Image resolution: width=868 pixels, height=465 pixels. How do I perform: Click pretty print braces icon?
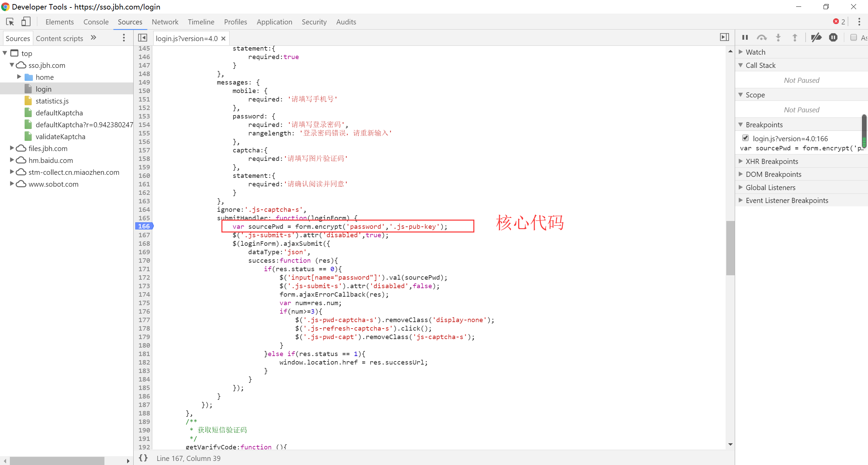143,458
